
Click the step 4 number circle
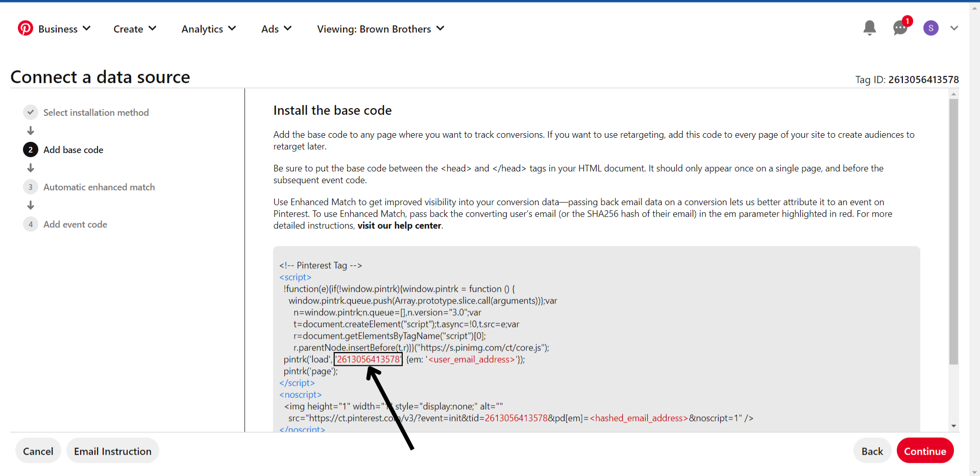tap(31, 224)
